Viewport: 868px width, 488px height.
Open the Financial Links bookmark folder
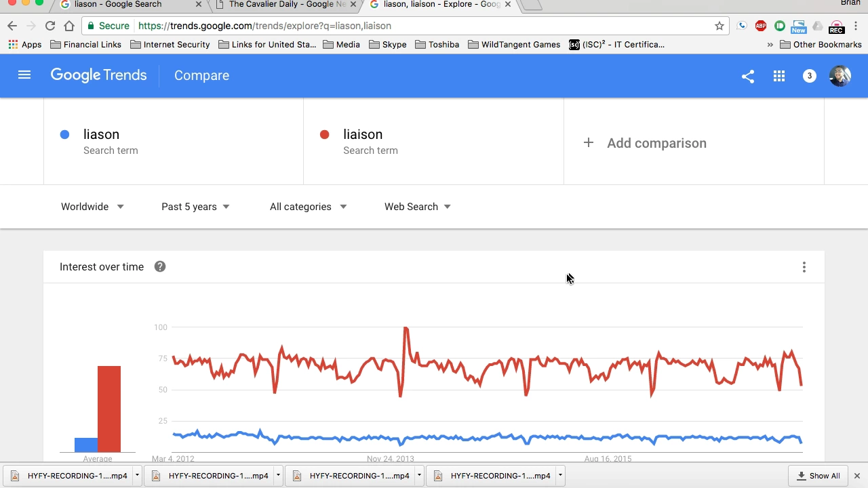click(85, 45)
